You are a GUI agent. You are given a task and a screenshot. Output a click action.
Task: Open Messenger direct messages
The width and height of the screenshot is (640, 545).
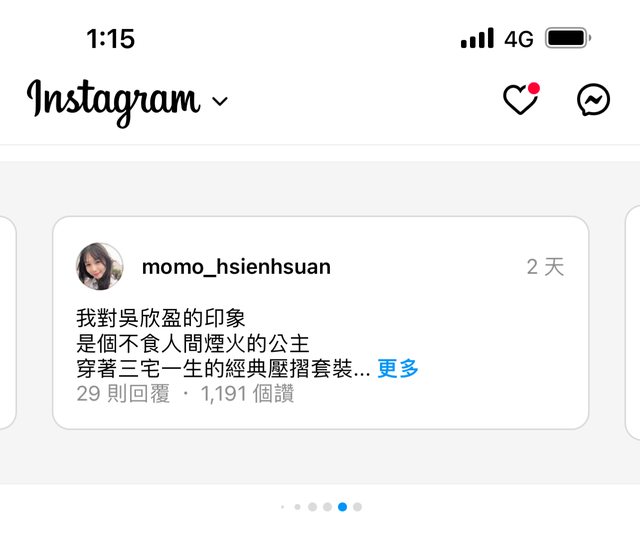pos(593,100)
